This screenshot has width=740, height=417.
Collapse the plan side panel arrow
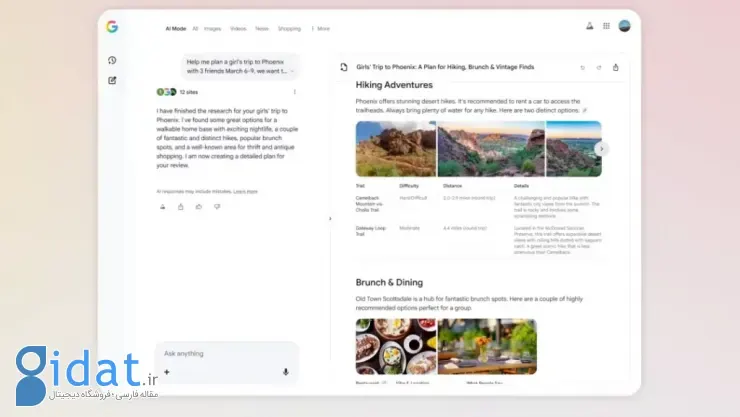pyautogui.click(x=330, y=218)
